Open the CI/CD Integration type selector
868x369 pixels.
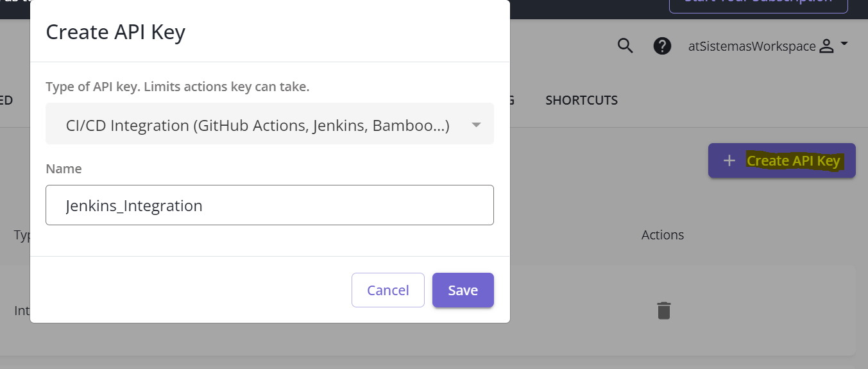(257, 125)
